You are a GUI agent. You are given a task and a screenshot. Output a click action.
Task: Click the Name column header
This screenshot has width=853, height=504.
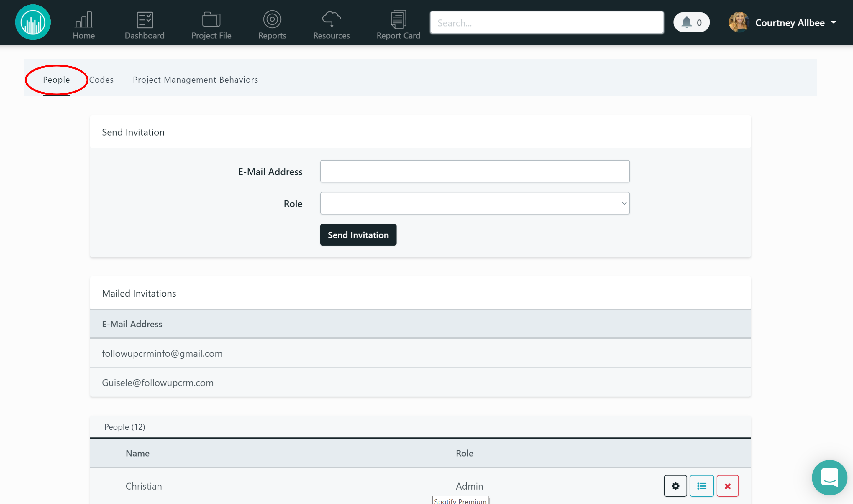(x=138, y=453)
